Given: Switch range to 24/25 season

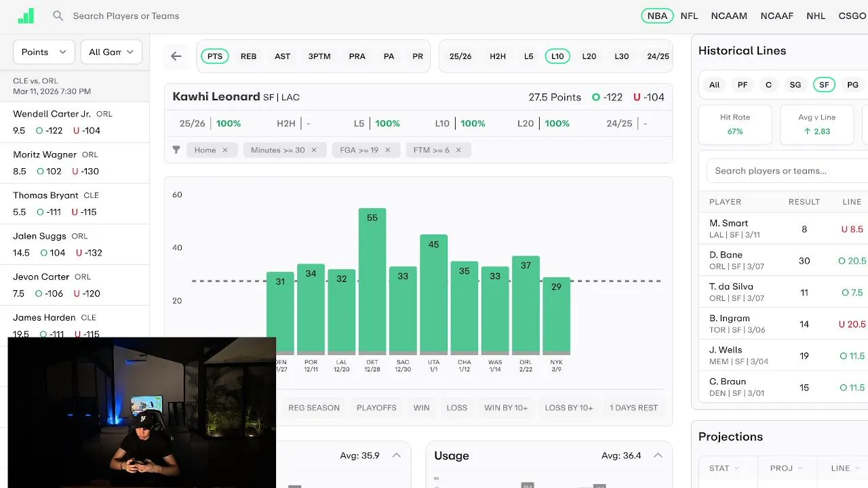Looking at the screenshot, I should coord(658,56).
